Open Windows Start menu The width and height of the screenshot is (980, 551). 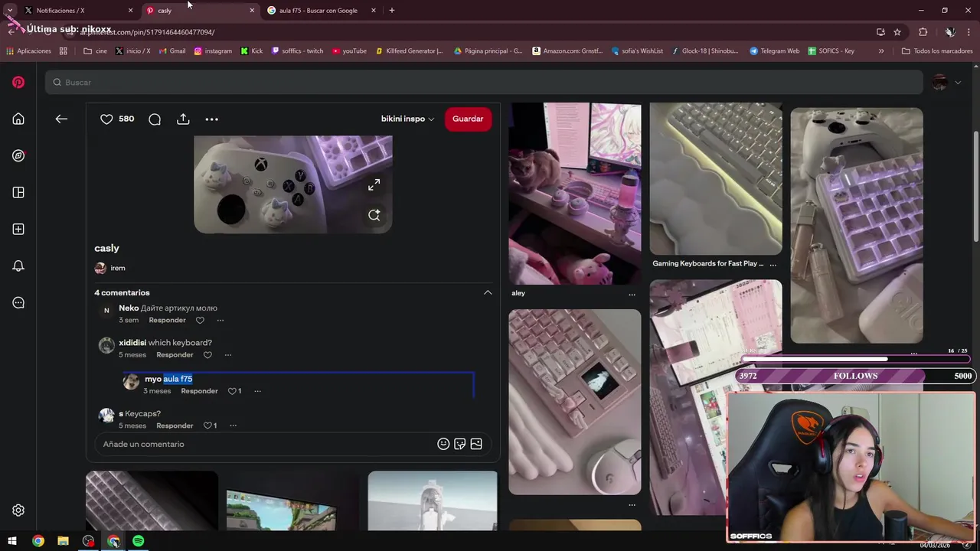coord(12,541)
